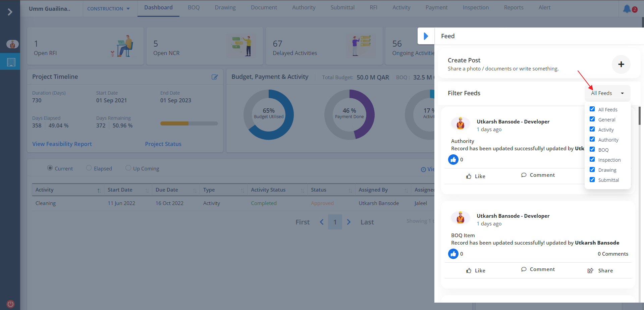Switch to the BOQ tab
644x310 pixels.
tap(194, 8)
